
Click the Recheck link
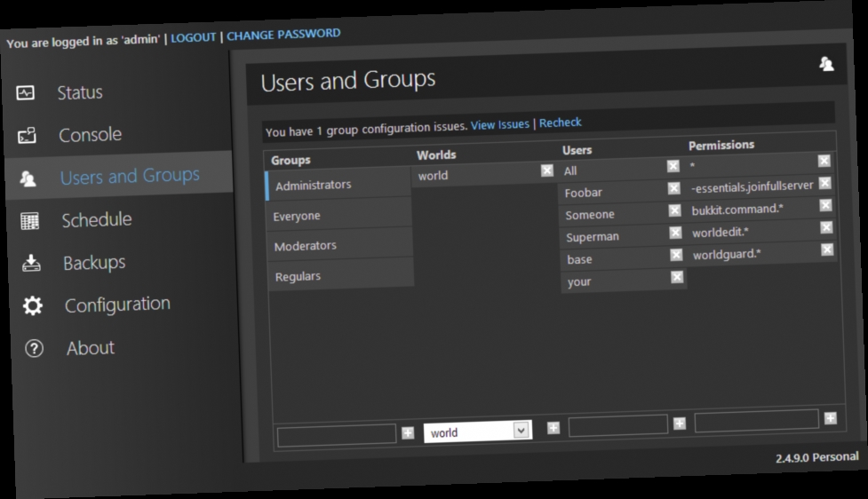click(561, 123)
